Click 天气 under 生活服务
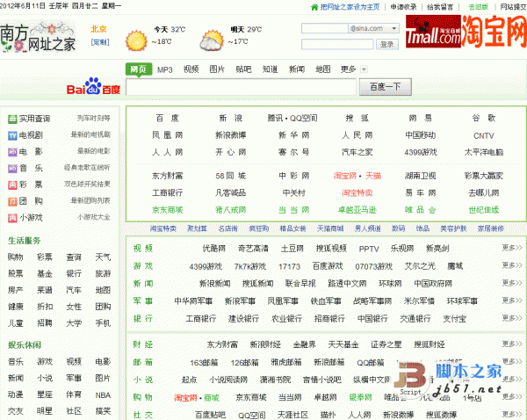Screen dimensions: 527x420 pos(103,257)
